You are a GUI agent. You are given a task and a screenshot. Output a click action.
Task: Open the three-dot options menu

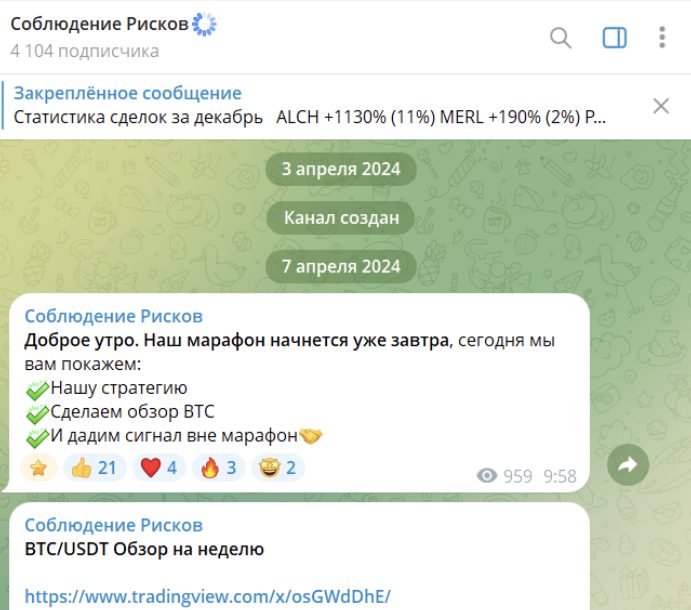(x=662, y=37)
